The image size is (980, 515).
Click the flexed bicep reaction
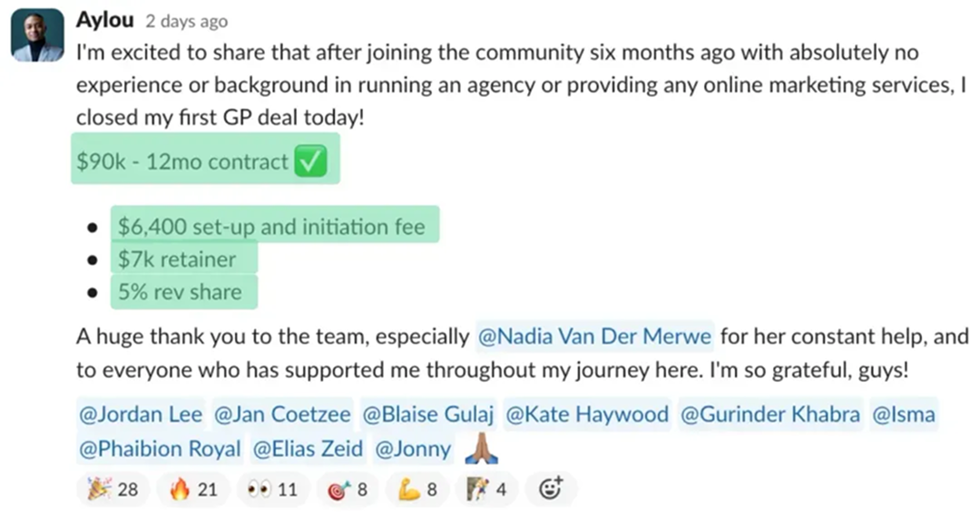pos(418,490)
